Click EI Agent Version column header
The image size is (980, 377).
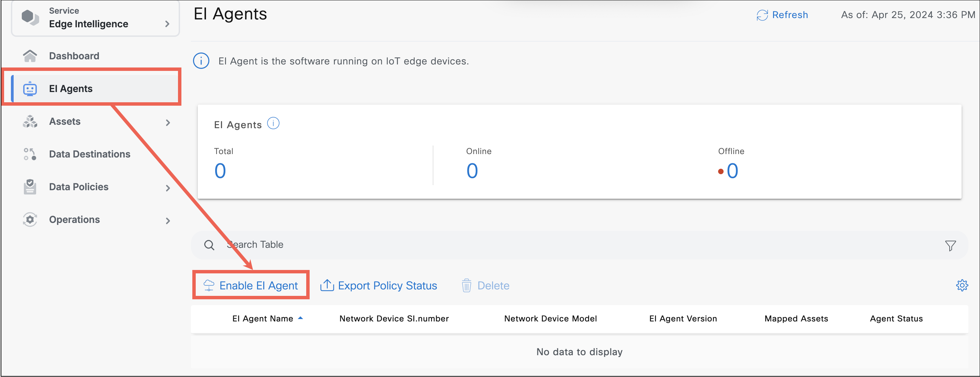[x=683, y=318]
